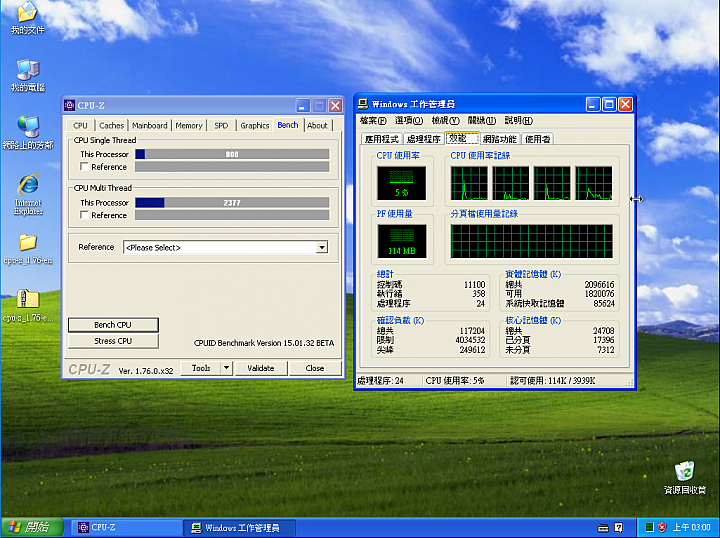Enable Multi Thread Reference checkbox
This screenshot has height=538, width=720.
tap(84, 215)
